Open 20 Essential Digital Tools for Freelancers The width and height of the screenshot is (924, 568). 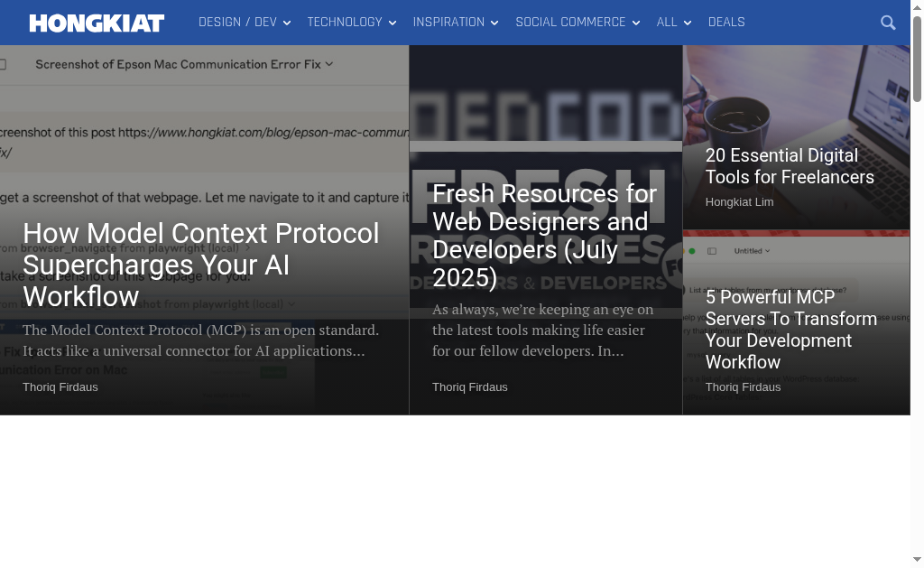[x=790, y=166]
